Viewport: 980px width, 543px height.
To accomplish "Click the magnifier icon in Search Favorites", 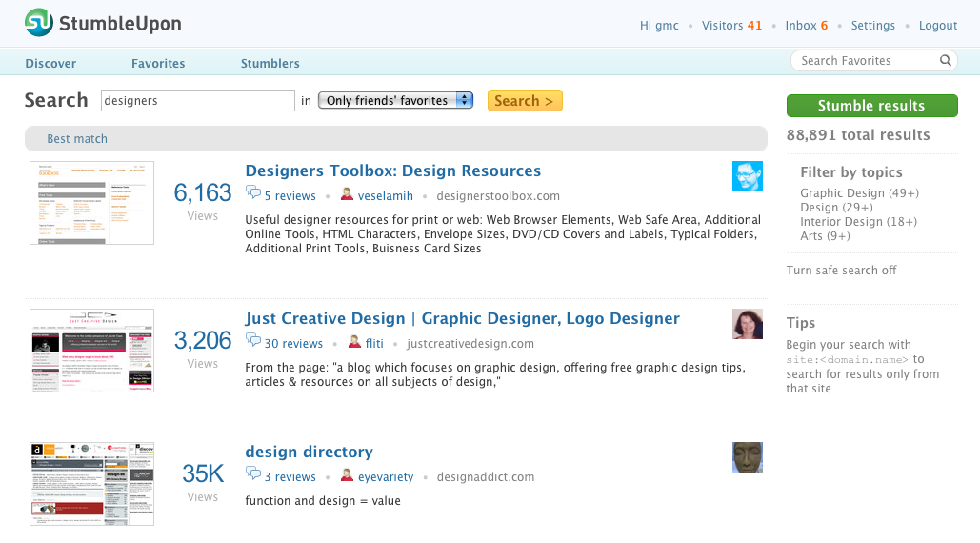I will (945, 61).
